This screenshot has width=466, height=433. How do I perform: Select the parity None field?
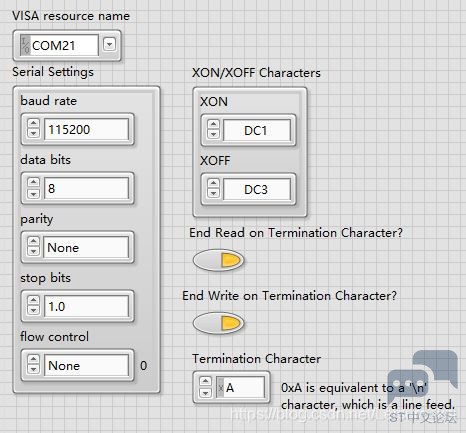pos(86,247)
